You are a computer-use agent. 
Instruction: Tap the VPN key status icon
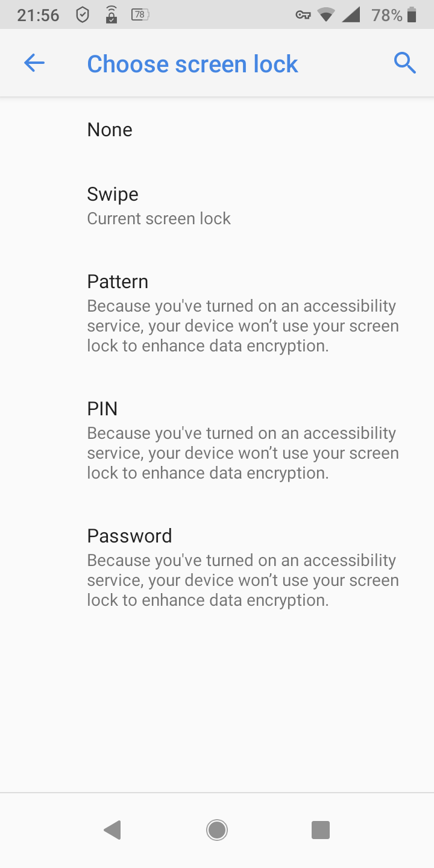point(303,15)
